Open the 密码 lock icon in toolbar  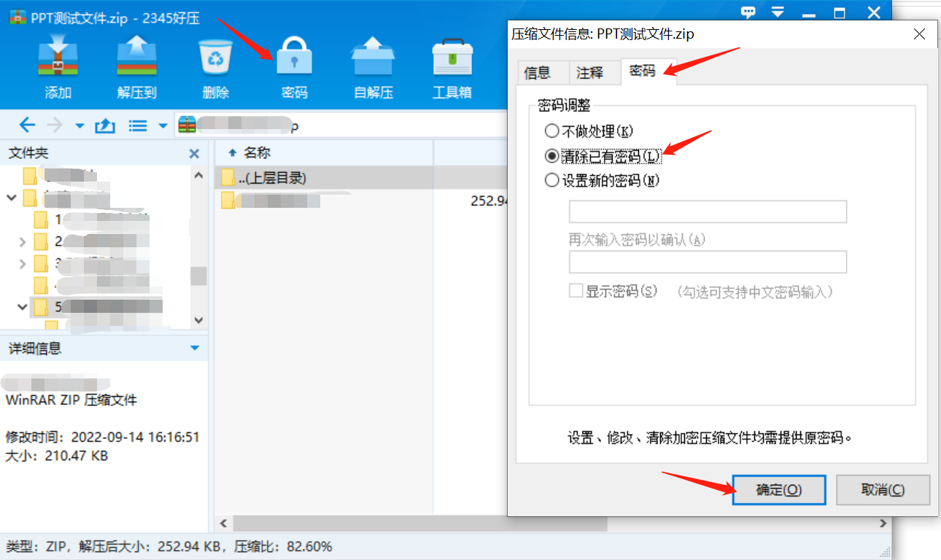pyautogui.click(x=294, y=58)
